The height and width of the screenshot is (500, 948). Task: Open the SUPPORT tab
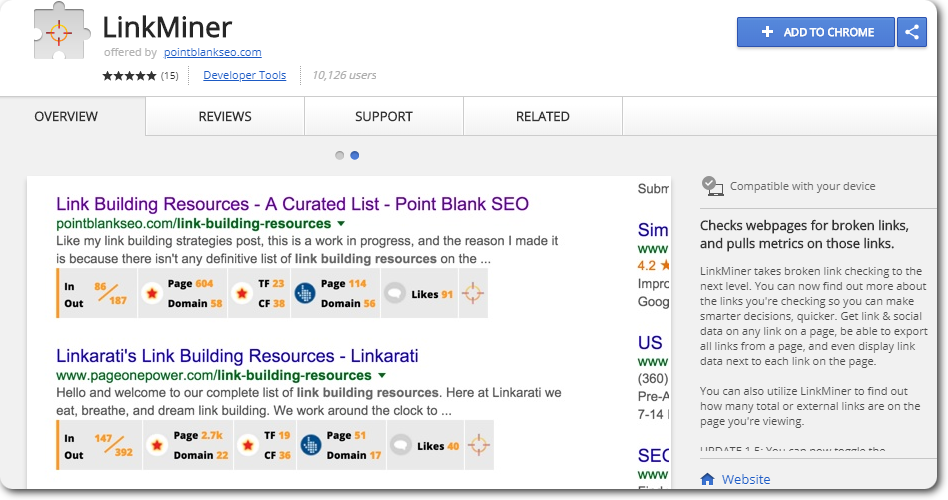coord(384,117)
